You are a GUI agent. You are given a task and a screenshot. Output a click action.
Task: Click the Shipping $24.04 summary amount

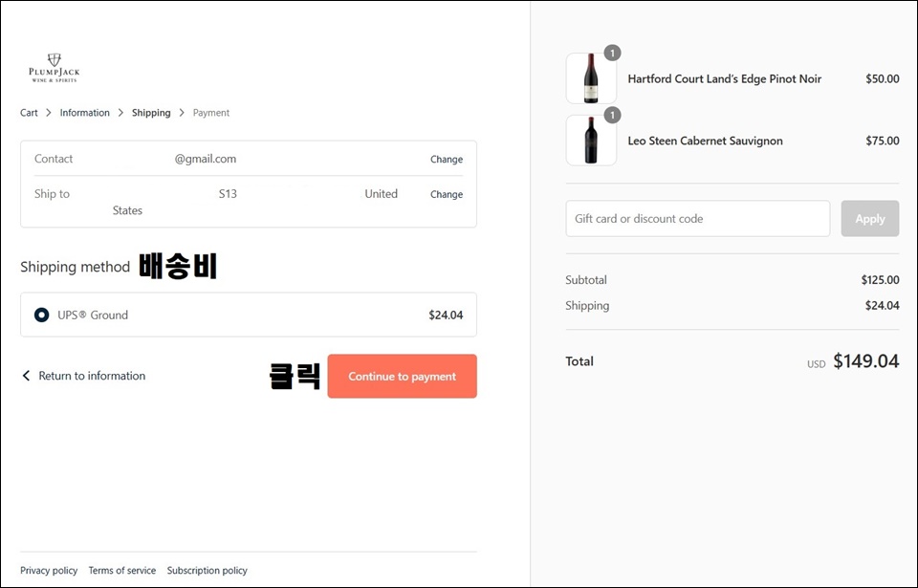pyautogui.click(x=883, y=306)
